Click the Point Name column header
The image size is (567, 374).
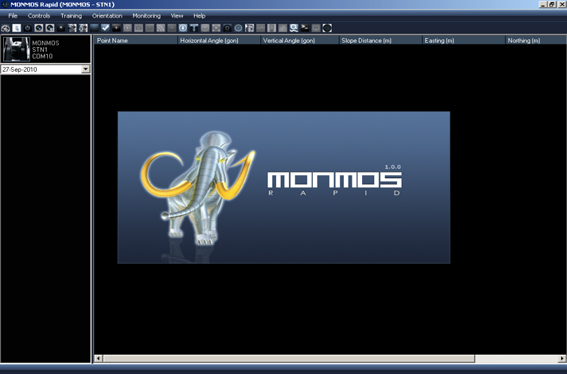tap(136, 41)
